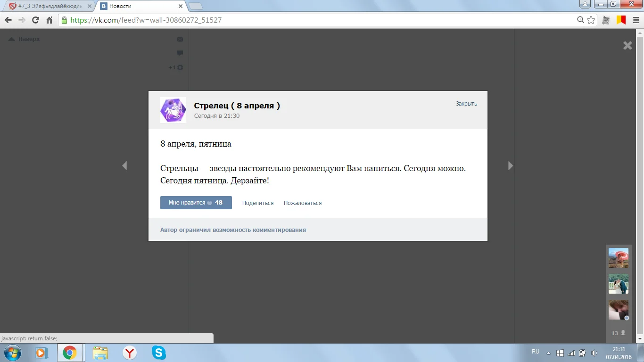Click the red and yellow bookmark extension icon
This screenshot has height=362, width=644.
click(621, 20)
